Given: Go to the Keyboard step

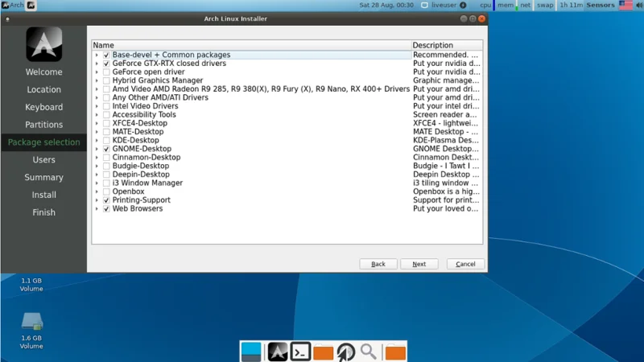Looking at the screenshot, I should point(44,107).
